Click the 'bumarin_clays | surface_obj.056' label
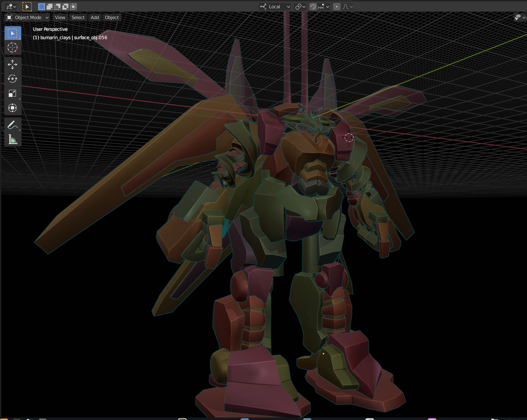The width and height of the screenshot is (527, 420). click(x=74, y=38)
